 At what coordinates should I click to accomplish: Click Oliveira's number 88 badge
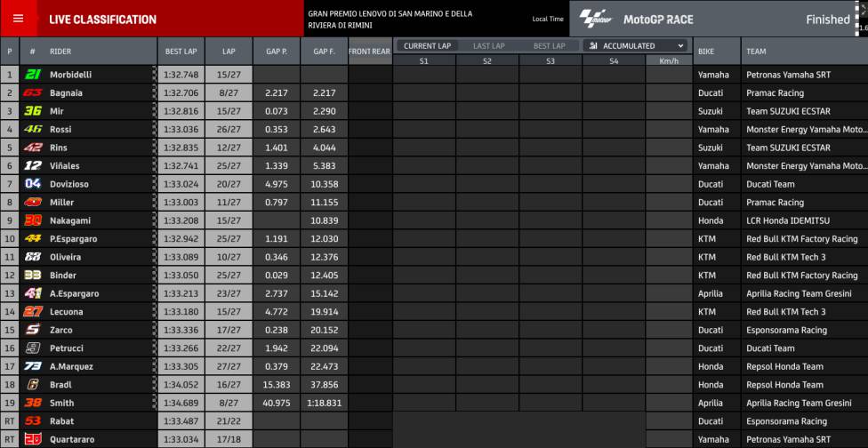pyautogui.click(x=33, y=257)
